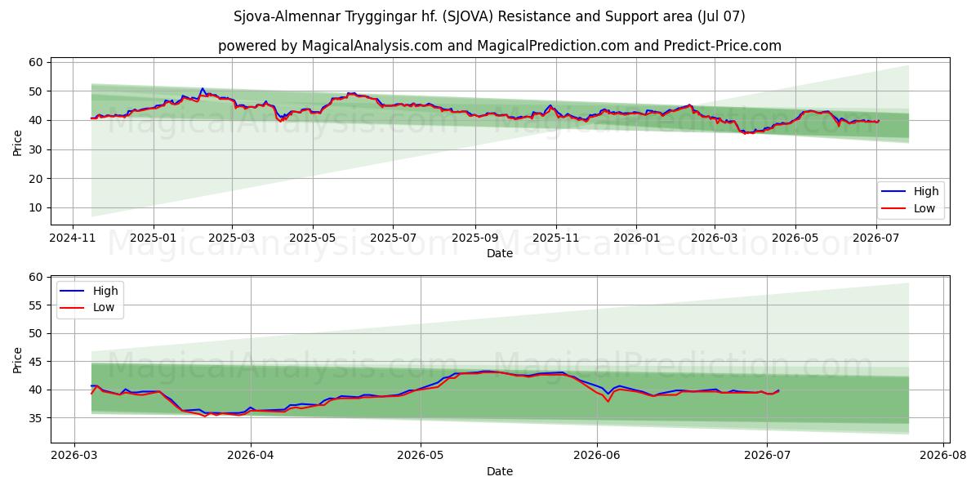Click the lower chart 'Price' axis label

click(x=19, y=359)
